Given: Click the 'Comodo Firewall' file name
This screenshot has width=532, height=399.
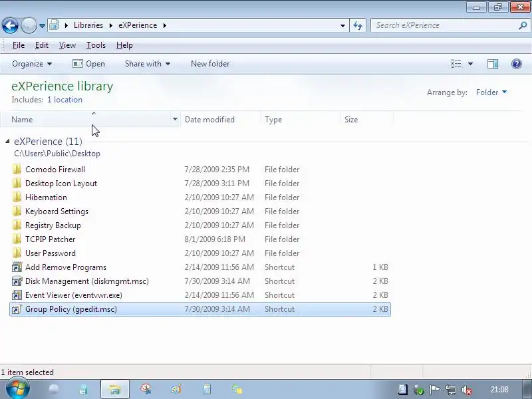Looking at the screenshot, I should [x=55, y=170].
